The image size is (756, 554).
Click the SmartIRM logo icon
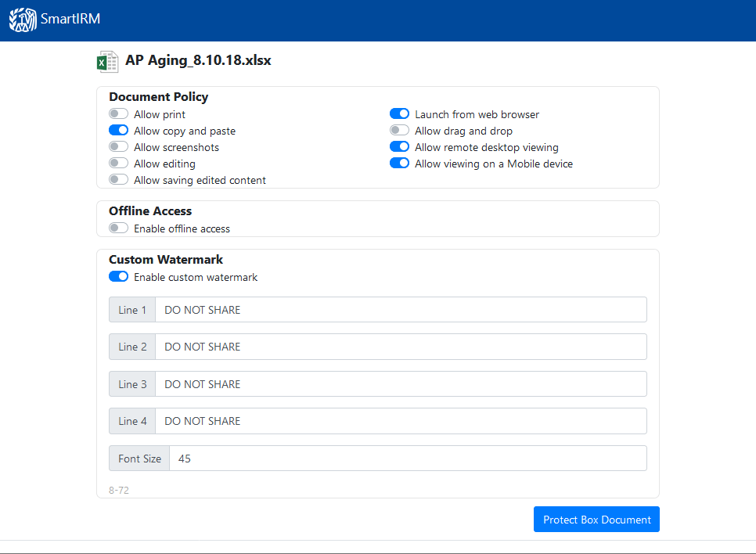coord(23,20)
